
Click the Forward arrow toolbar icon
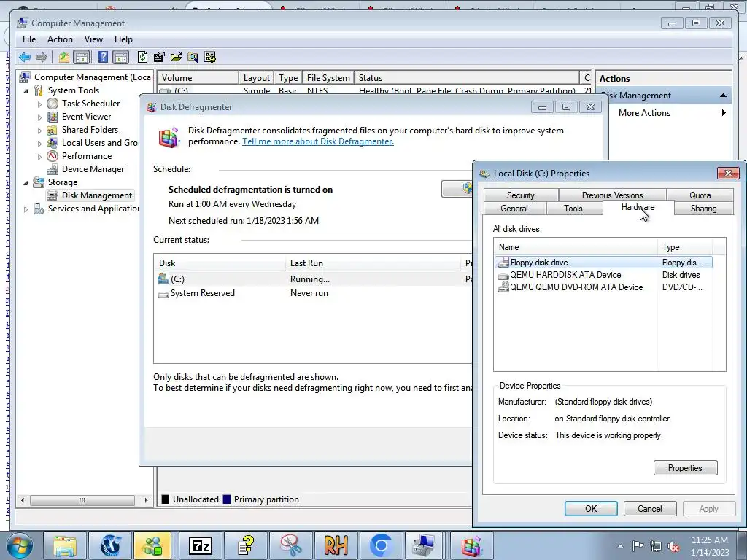pyautogui.click(x=42, y=58)
